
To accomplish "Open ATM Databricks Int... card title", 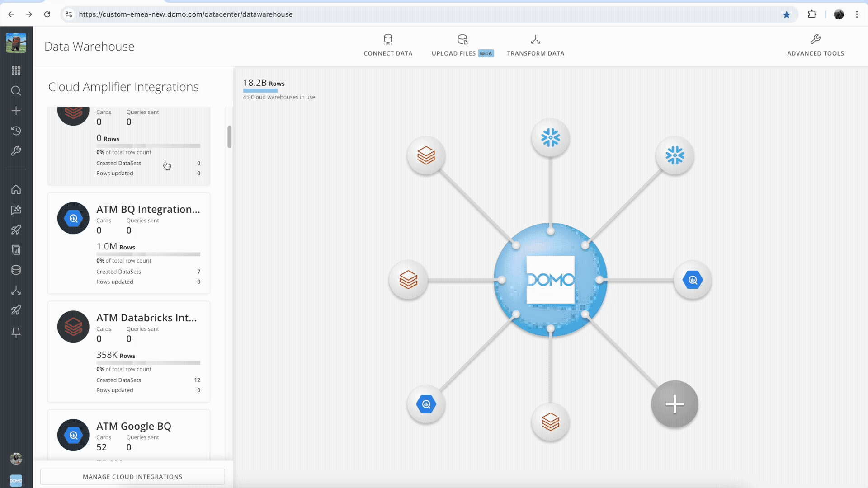I will 146,318.
